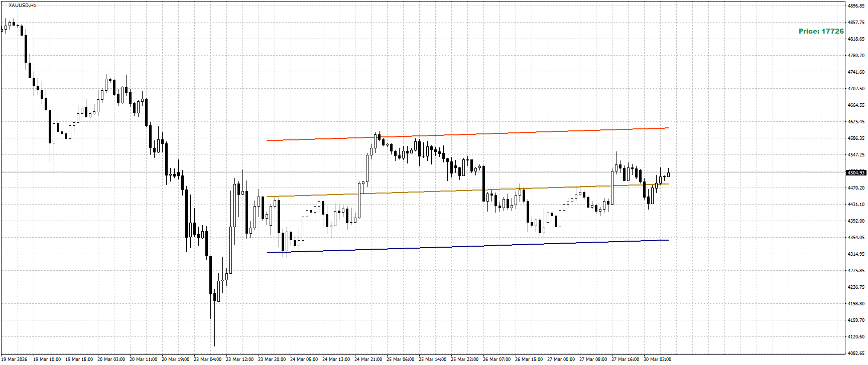
Task: Select the '27 Mar 16:00' time label
Action: click(x=625, y=359)
